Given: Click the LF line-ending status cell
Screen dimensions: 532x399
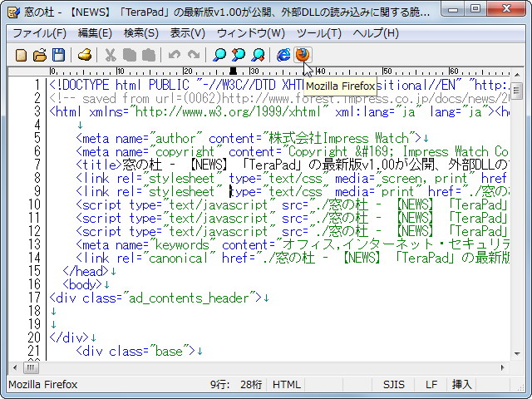Looking at the screenshot, I should pyautogui.click(x=431, y=384).
